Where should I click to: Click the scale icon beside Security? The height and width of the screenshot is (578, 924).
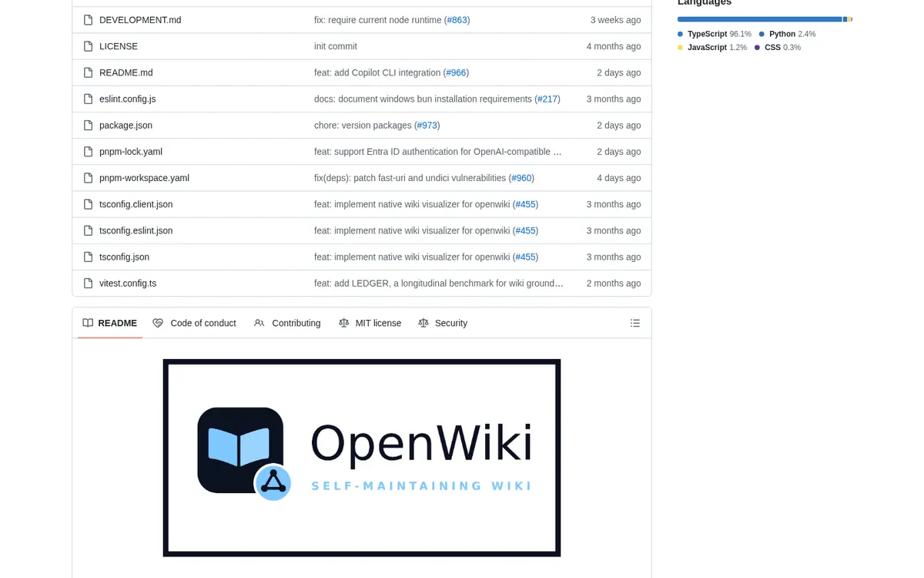click(x=423, y=323)
